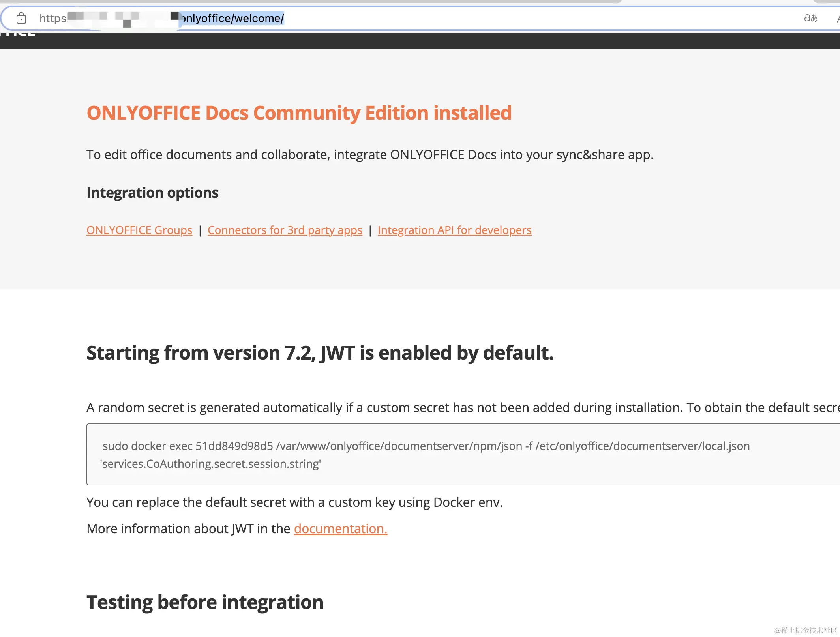Open Integration API for developers link
This screenshot has height=637, width=840.
[x=454, y=230]
